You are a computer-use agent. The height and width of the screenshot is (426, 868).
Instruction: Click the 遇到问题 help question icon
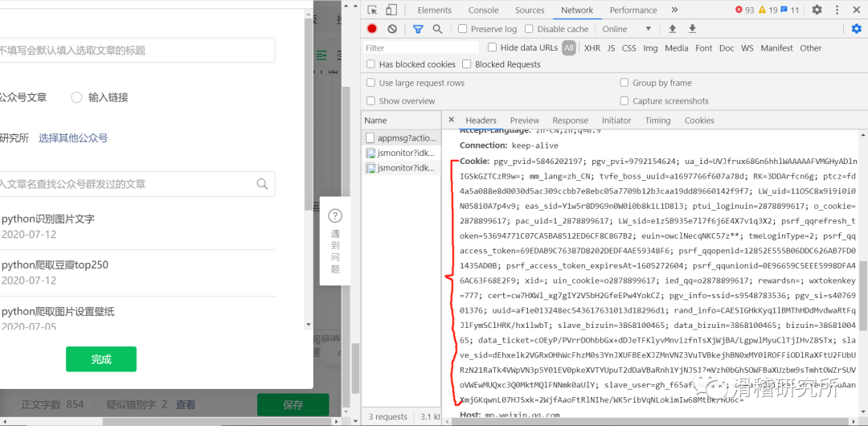click(335, 215)
